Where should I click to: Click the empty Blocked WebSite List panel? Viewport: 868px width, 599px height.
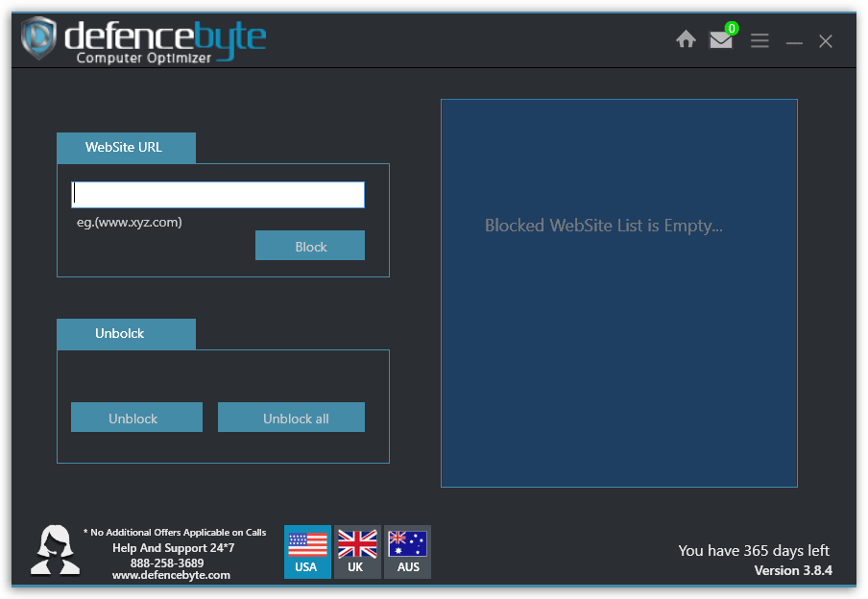618,293
